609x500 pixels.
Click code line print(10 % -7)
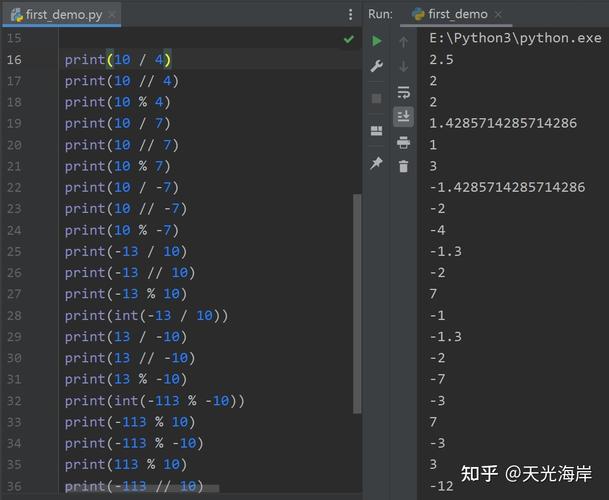[122, 230]
